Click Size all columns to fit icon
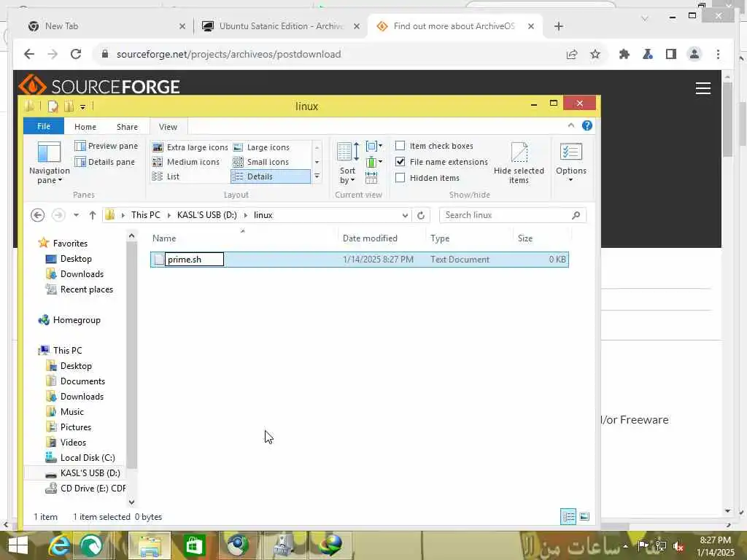Image resolution: width=747 pixels, height=560 pixels. point(371,178)
